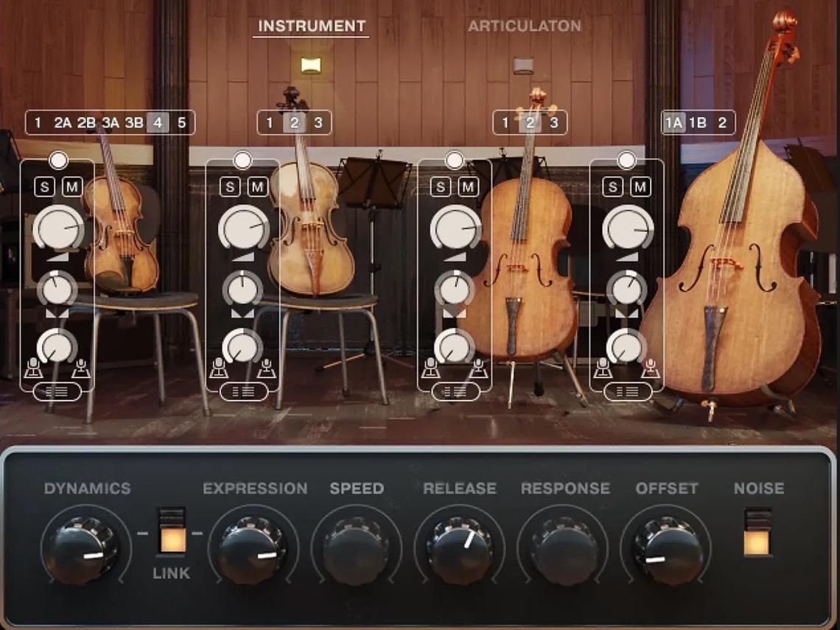The image size is (840, 630).
Task: Click the double bass mic mix knob
Action: click(626, 346)
